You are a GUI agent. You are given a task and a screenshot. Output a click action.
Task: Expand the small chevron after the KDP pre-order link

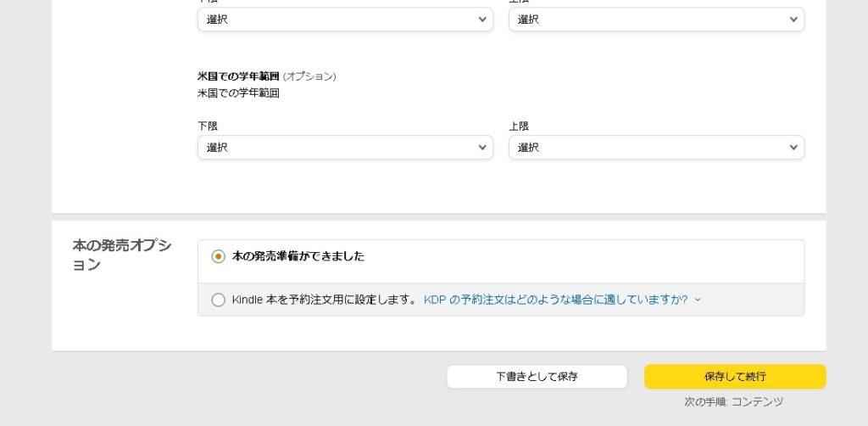coord(698,300)
